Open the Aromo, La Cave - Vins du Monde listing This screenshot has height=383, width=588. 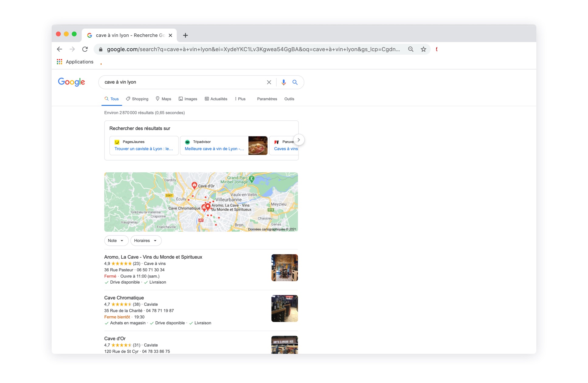pyautogui.click(x=153, y=257)
